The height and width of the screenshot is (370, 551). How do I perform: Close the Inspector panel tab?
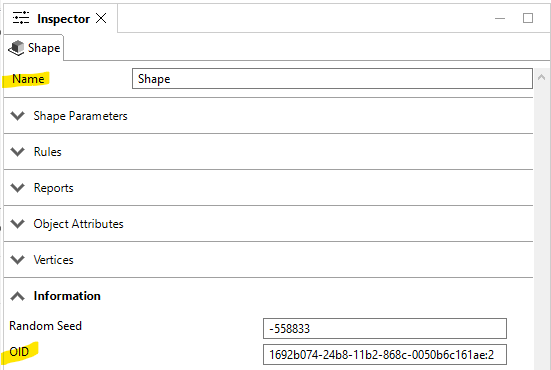(101, 18)
